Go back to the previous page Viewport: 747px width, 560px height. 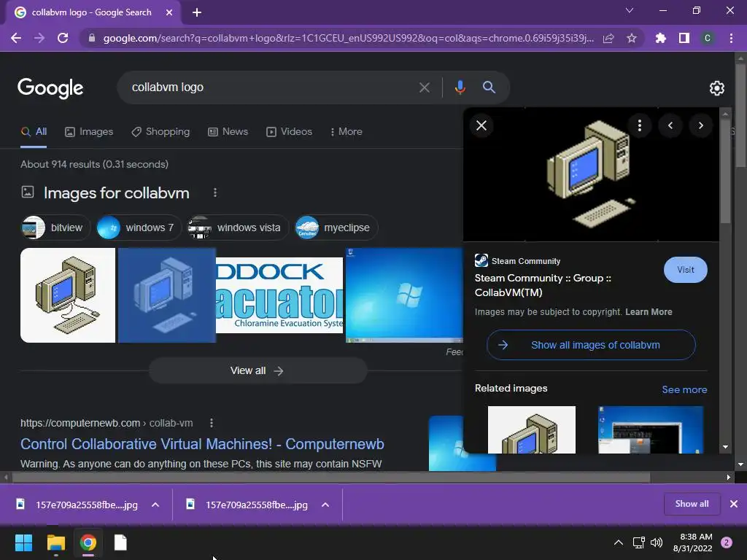click(16, 38)
